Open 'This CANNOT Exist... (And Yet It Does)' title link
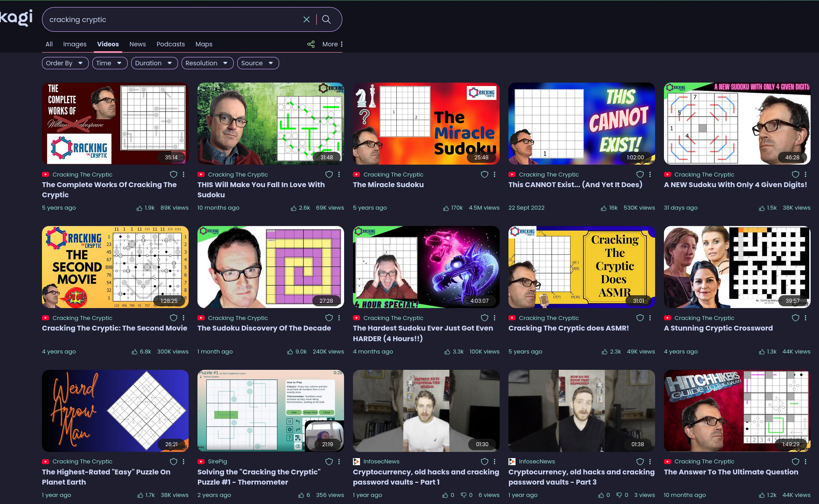This screenshot has height=504, width=819. (x=575, y=184)
